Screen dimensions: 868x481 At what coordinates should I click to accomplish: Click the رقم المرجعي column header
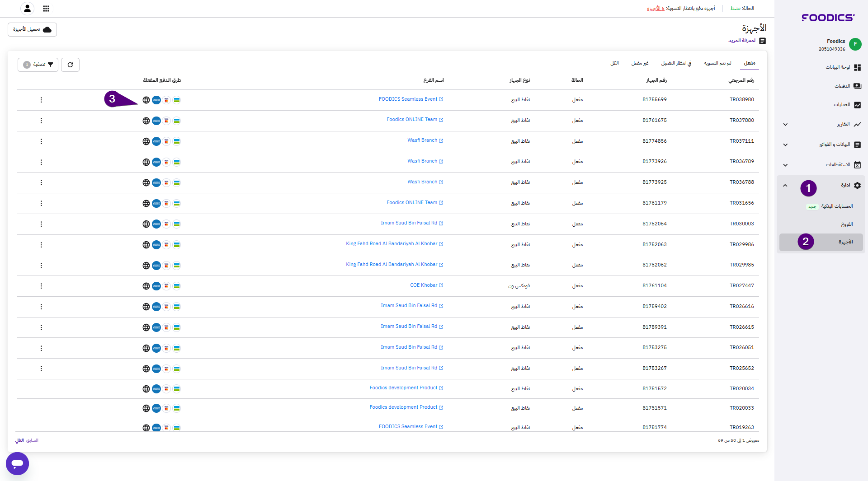click(x=741, y=80)
